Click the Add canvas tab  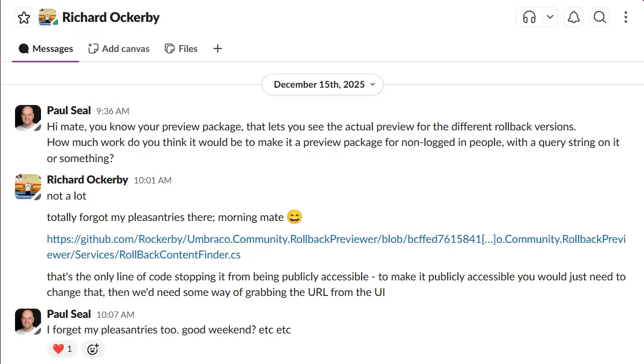[118, 49]
